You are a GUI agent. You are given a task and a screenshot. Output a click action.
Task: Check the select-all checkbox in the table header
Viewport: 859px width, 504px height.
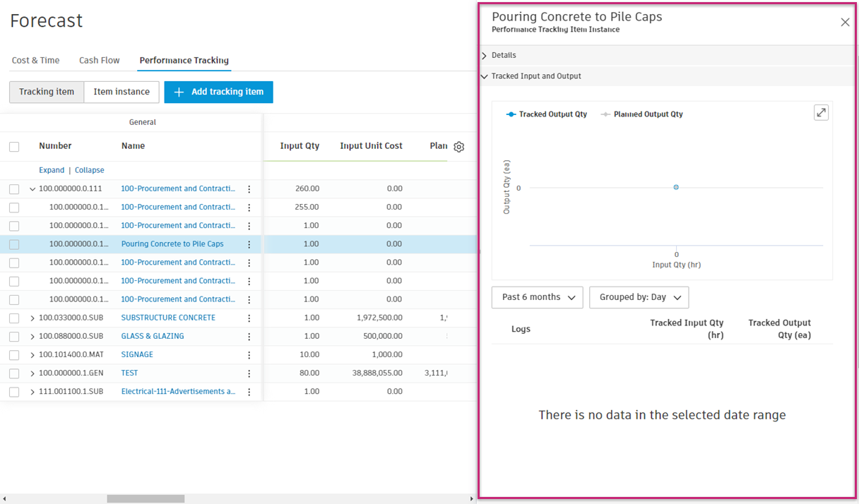pos(14,146)
